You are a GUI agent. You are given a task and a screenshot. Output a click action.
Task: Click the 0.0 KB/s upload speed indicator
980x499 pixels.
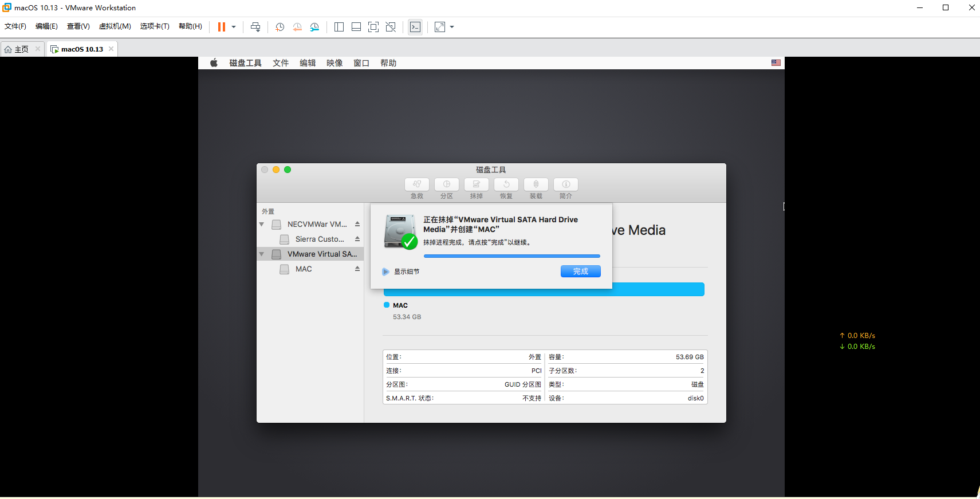tap(857, 336)
